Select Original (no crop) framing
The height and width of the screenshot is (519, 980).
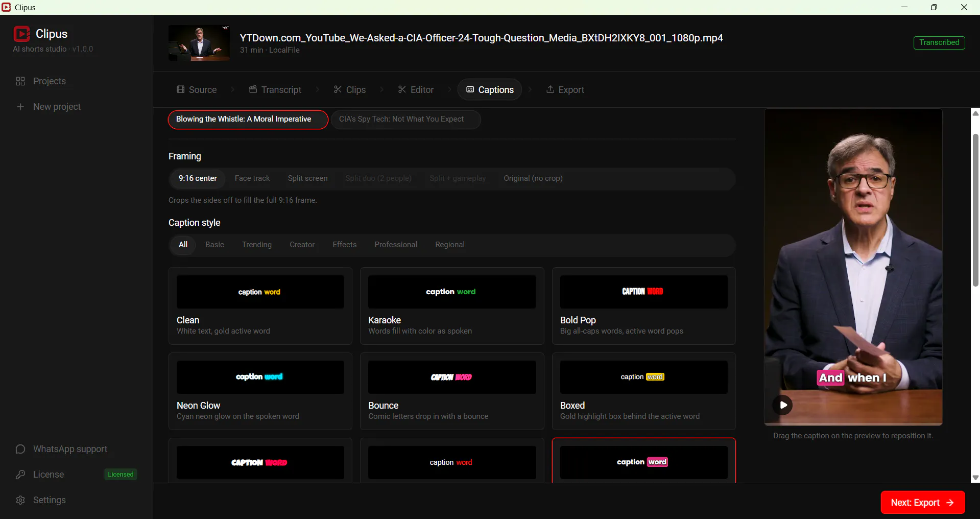point(533,178)
